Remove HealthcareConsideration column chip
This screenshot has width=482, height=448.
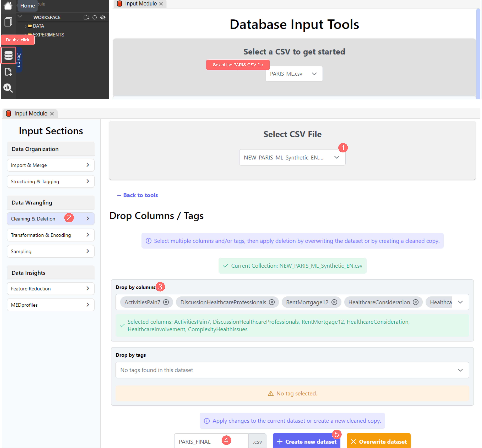click(x=416, y=302)
